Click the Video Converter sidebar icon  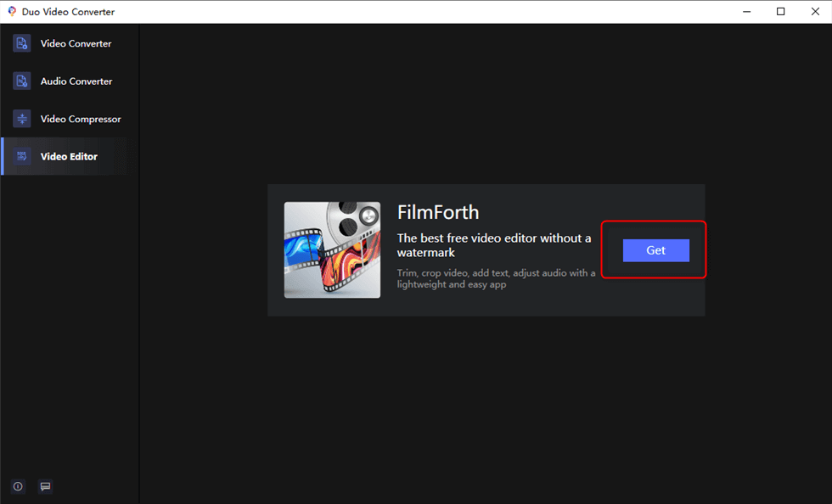[x=22, y=43]
